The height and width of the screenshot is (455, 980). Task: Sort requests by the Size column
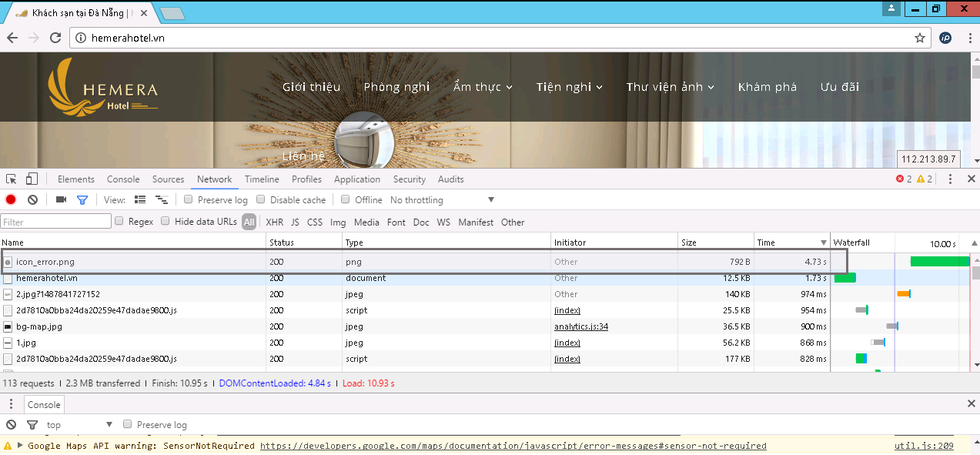tap(716, 243)
